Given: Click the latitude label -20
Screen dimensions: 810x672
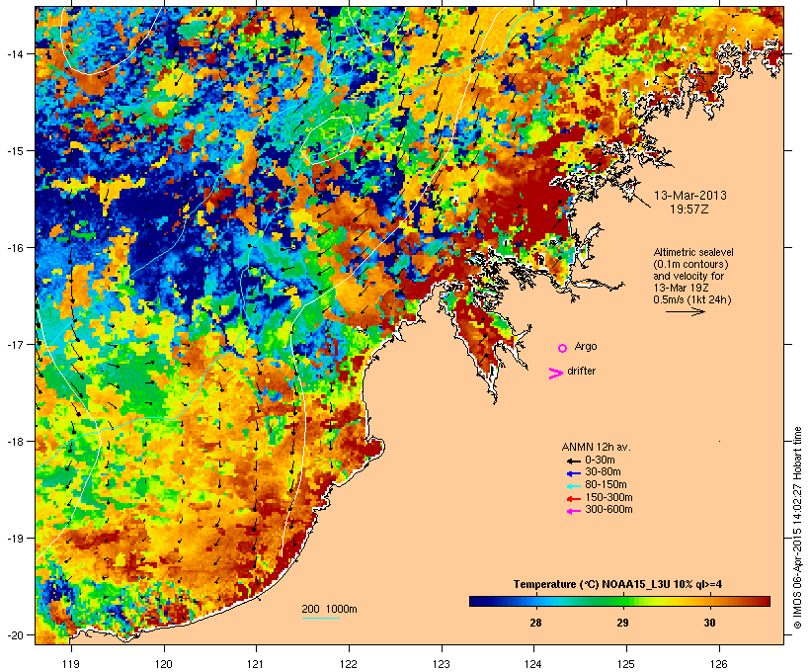Looking at the screenshot, I should click(14, 634).
